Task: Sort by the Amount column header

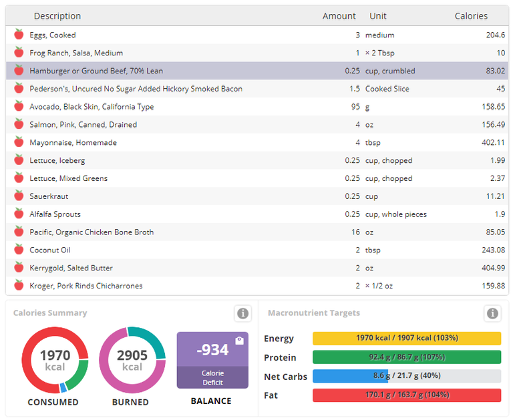Action: 339,16
